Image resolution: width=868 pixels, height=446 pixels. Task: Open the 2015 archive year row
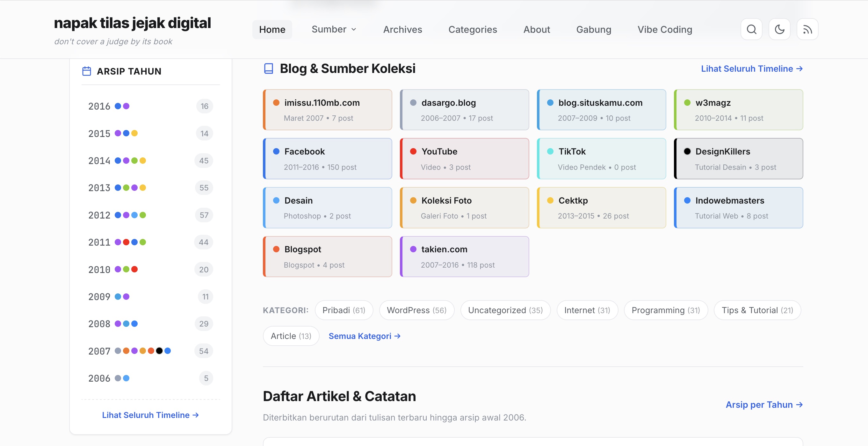151,133
